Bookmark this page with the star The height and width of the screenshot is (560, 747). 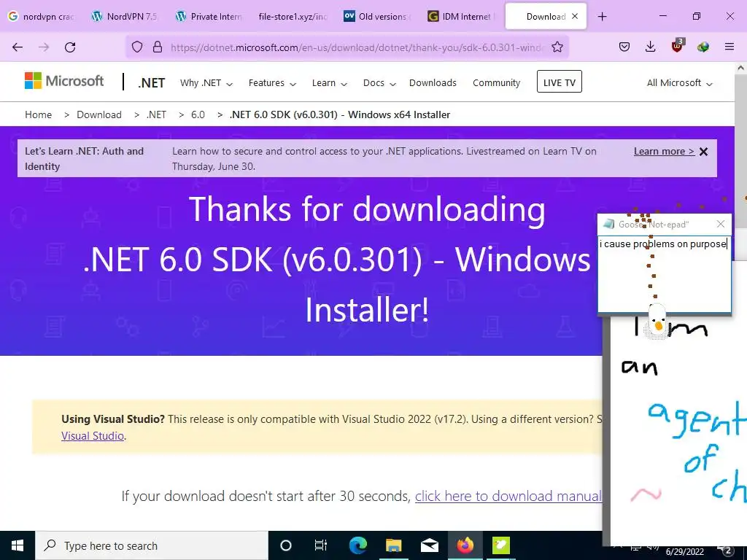click(x=557, y=47)
